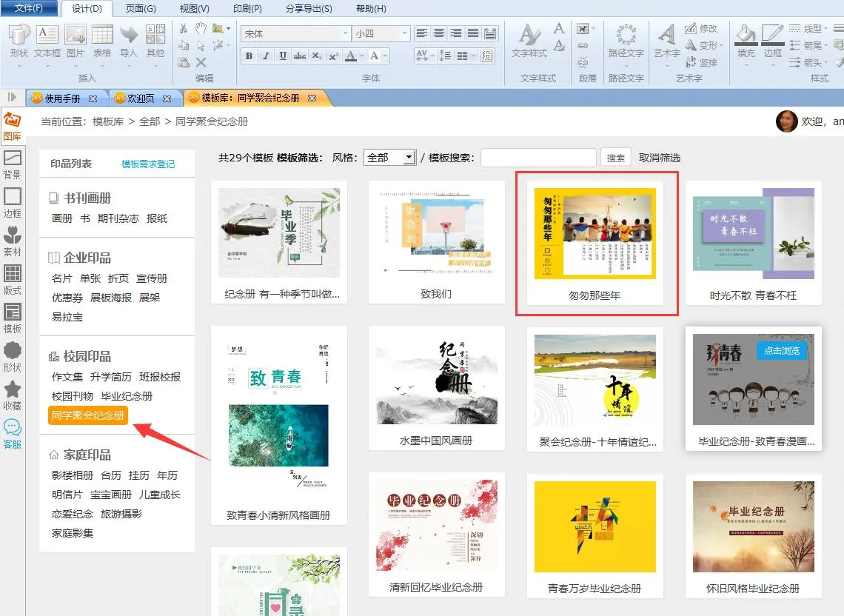Toggle underline text formatting
The width and height of the screenshot is (844, 616).
point(283,56)
